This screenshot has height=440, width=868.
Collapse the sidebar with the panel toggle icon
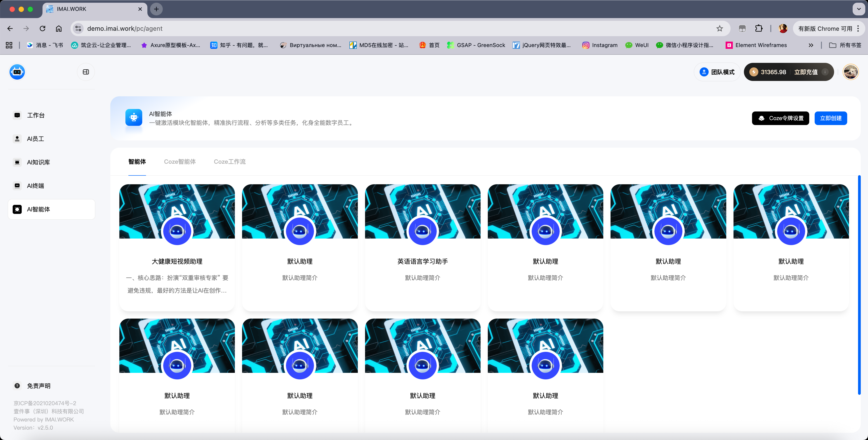(x=86, y=72)
